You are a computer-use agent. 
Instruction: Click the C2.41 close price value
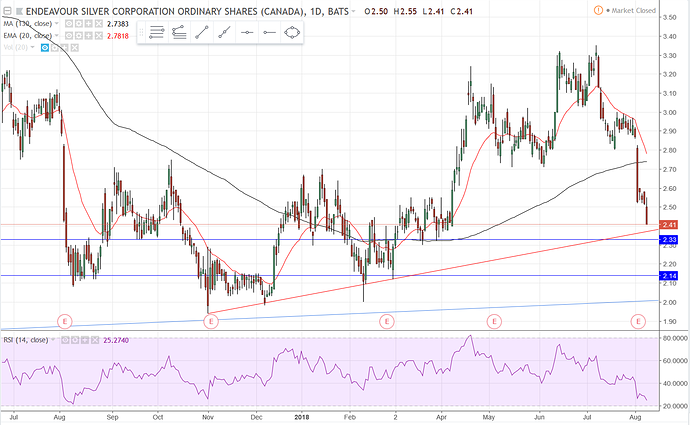461,11
